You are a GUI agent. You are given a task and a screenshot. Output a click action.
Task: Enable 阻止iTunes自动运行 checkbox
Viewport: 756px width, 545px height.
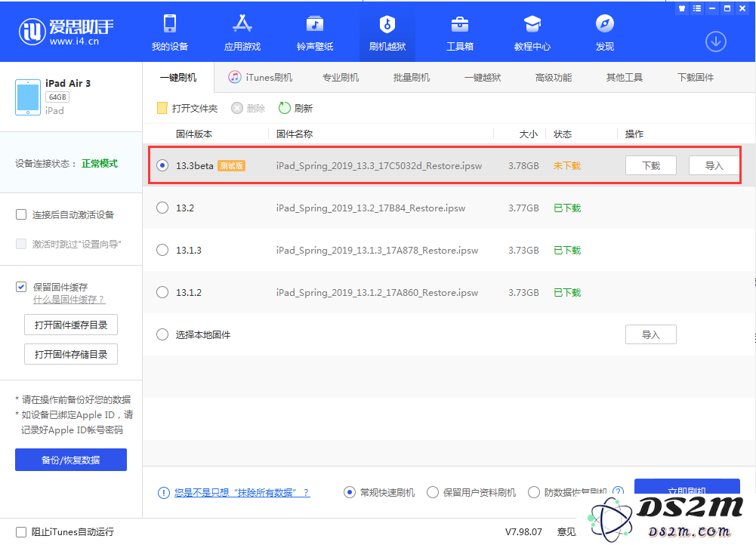(x=21, y=531)
